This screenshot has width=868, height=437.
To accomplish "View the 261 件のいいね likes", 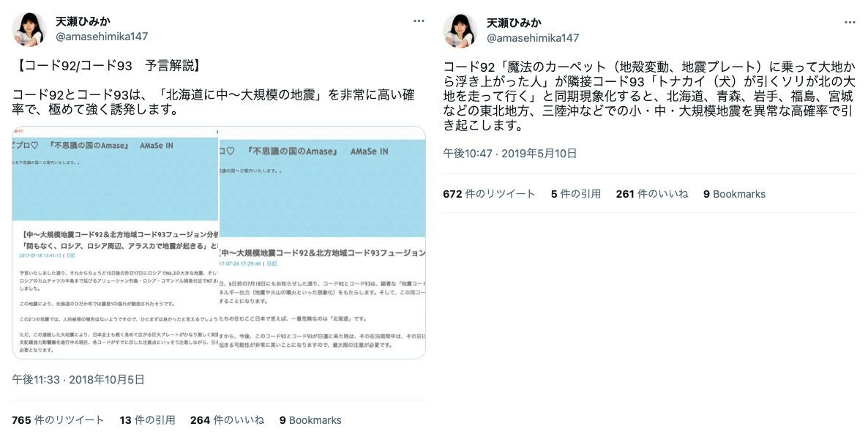I will pos(652,194).
